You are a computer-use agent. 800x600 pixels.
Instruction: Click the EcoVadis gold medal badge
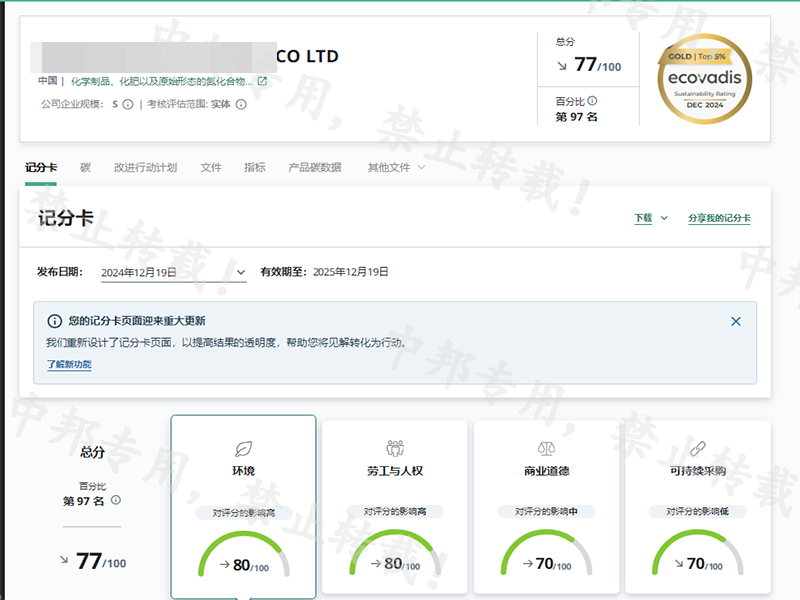click(705, 80)
